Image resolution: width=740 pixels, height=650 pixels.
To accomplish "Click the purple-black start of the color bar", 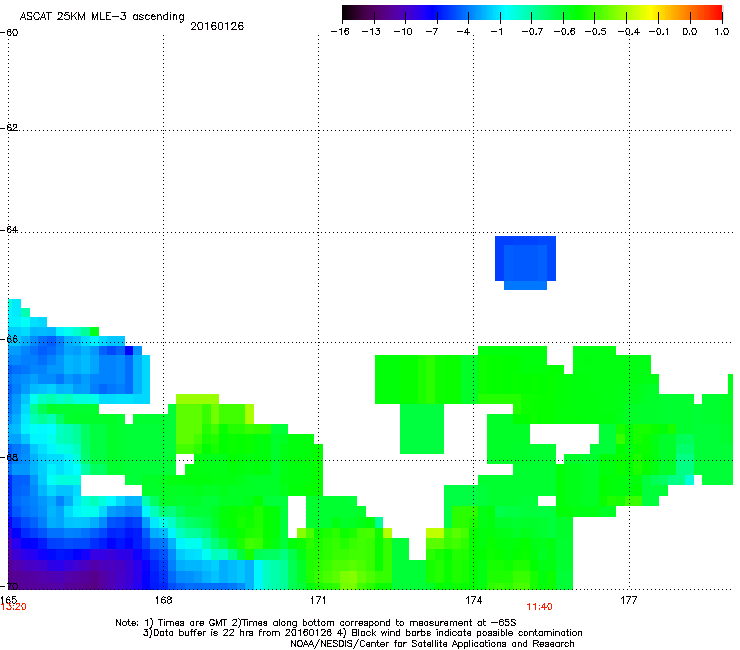I will [x=352, y=13].
